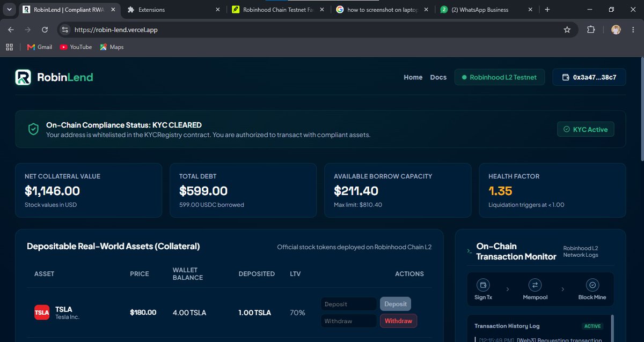Click the $599.00 total debt value
This screenshot has width=644, height=342.
(203, 191)
